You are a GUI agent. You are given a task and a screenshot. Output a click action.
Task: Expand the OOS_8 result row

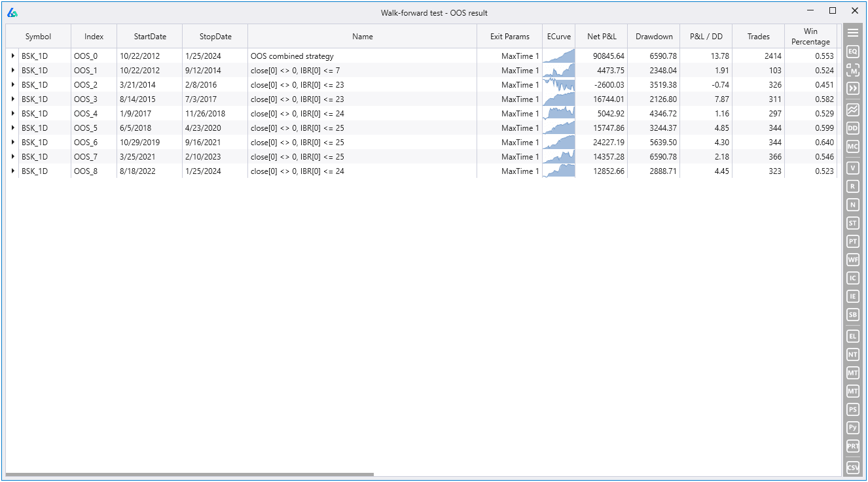pos(12,171)
